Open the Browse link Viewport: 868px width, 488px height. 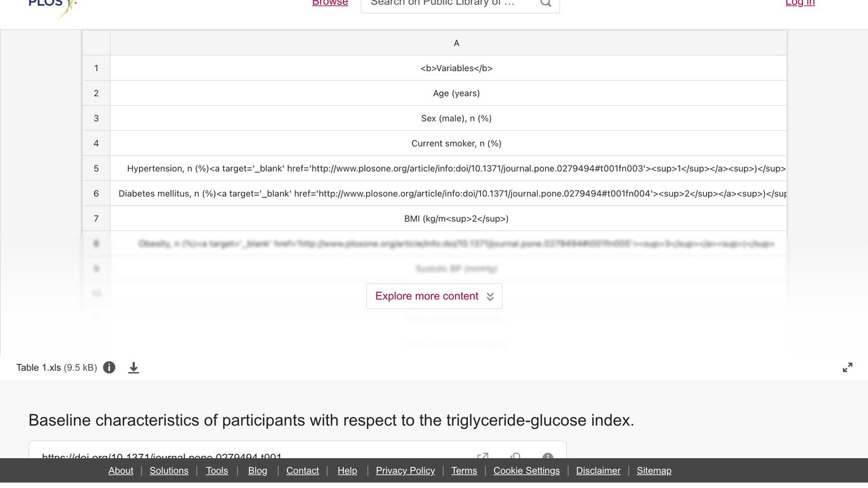(330, 3)
